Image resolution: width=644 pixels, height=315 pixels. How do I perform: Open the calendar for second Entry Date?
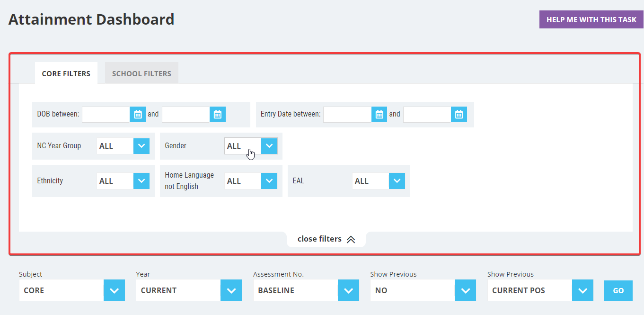click(x=459, y=114)
